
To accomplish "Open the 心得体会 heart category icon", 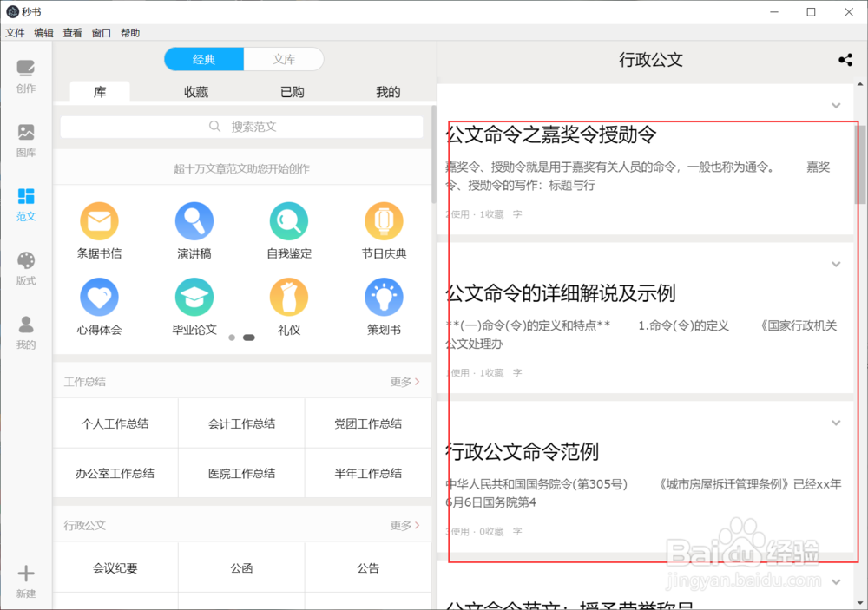I will tap(99, 298).
